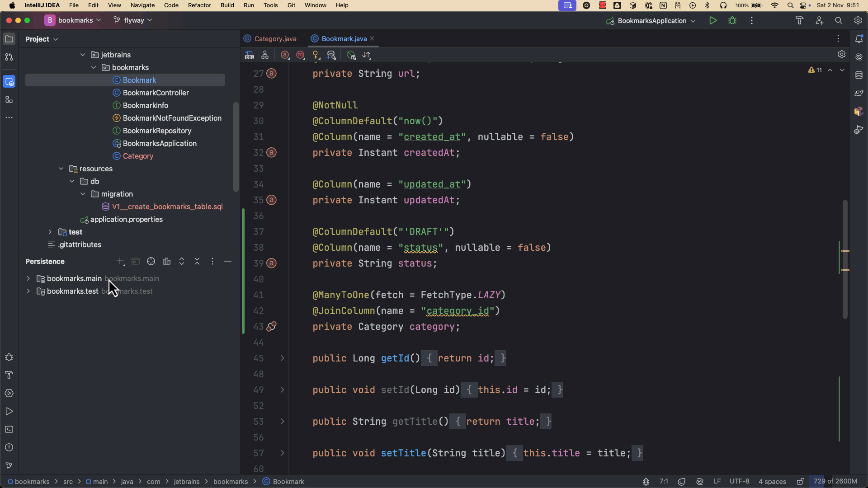
Task: Open the methods (m) toolbar action
Action: pyautogui.click(x=300, y=55)
